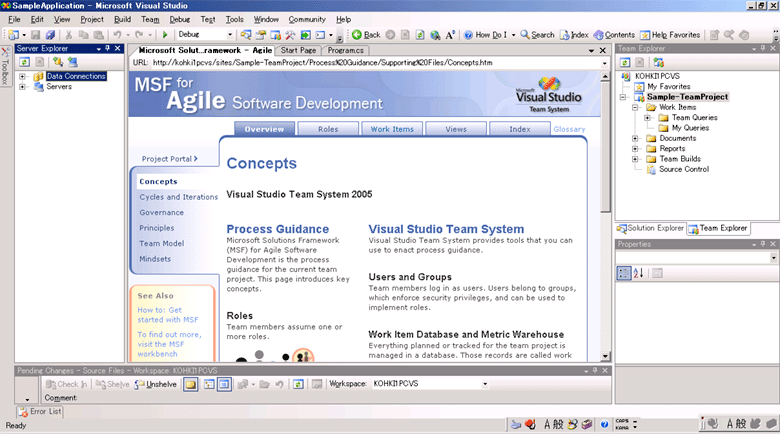Collapse the Sample-TeamProject node

click(623, 97)
